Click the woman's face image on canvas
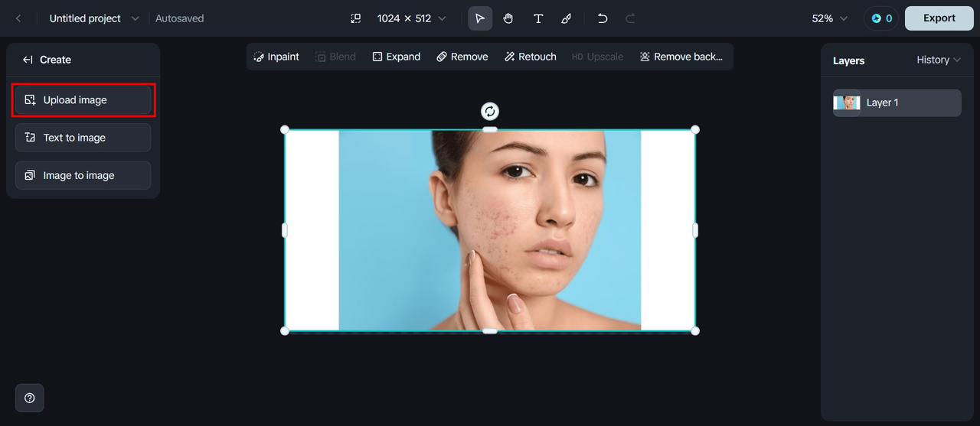The width and height of the screenshot is (980, 426). (x=490, y=230)
